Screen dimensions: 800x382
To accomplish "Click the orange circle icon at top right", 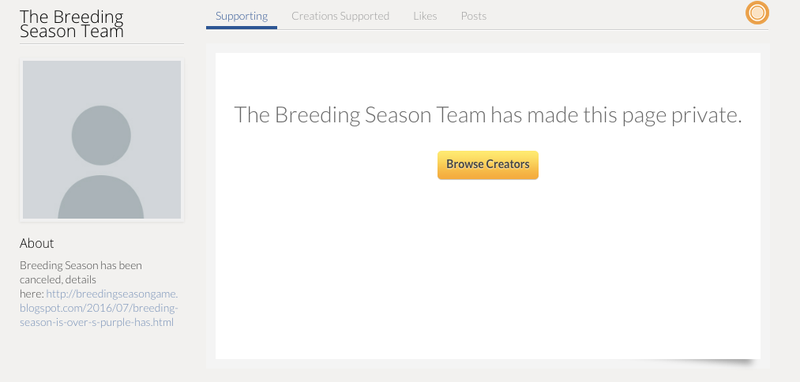I will [757, 13].
